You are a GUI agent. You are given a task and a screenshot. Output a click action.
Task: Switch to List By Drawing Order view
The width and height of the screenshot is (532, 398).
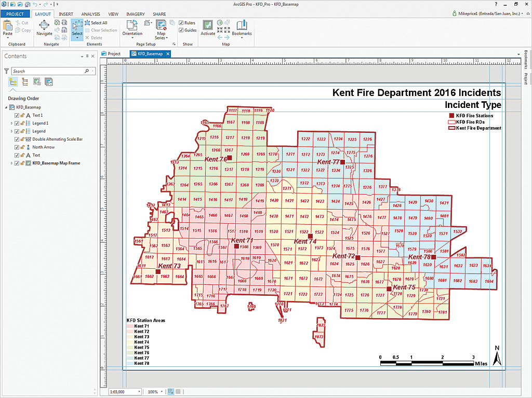click(x=13, y=82)
